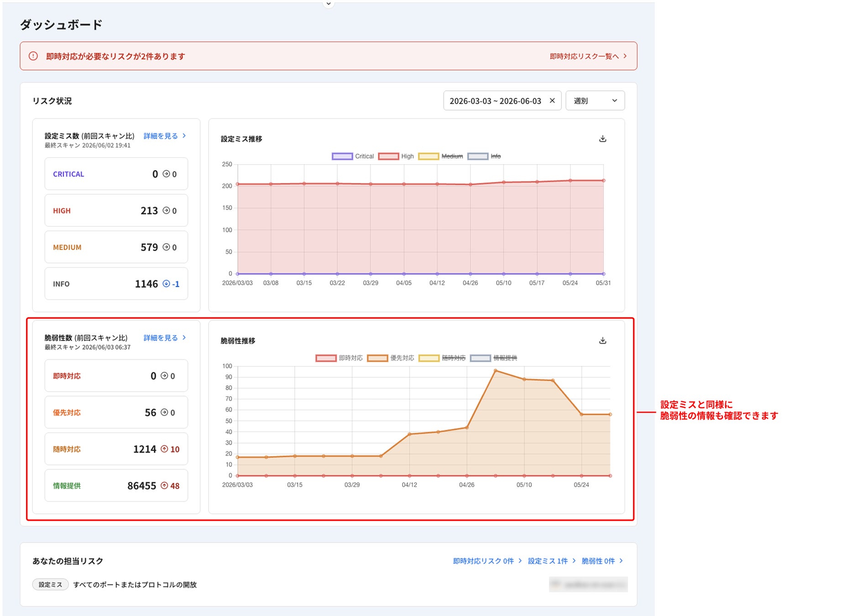
Task: Click the リスク状況 section title
Action: point(52,101)
